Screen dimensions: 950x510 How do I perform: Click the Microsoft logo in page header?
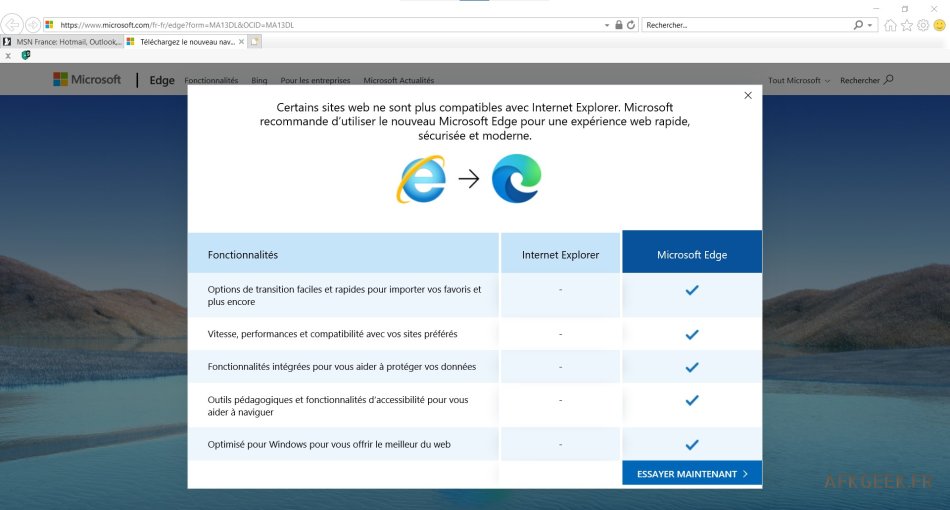pyautogui.click(x=87, y=79)
